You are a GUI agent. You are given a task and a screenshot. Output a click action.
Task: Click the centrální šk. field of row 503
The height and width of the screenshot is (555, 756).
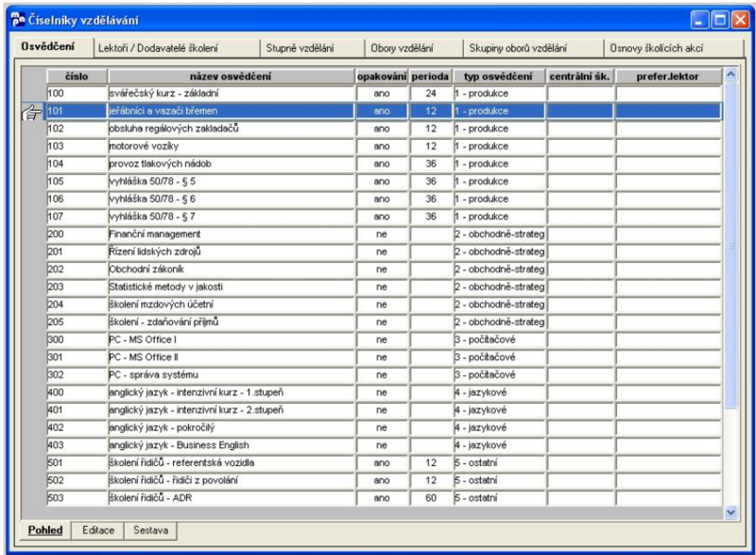(x=580, y=498)
